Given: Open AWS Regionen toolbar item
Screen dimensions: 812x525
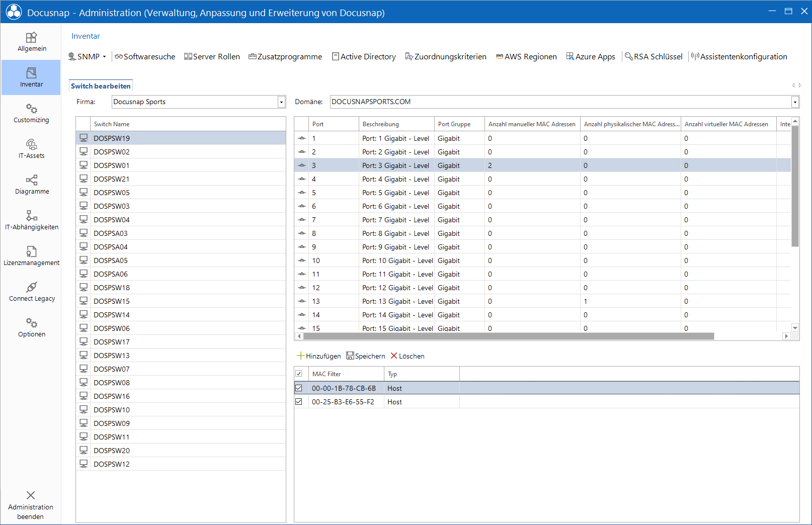Looking at the screenshot, I should point(526,57).
